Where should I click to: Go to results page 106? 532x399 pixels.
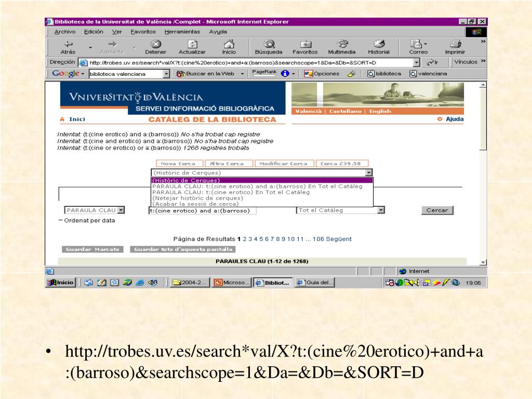[x=318, y=239]
